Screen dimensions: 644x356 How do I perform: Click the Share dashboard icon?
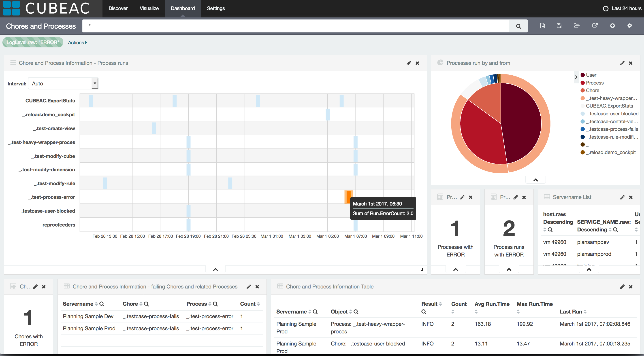click(x=595, y=26)
